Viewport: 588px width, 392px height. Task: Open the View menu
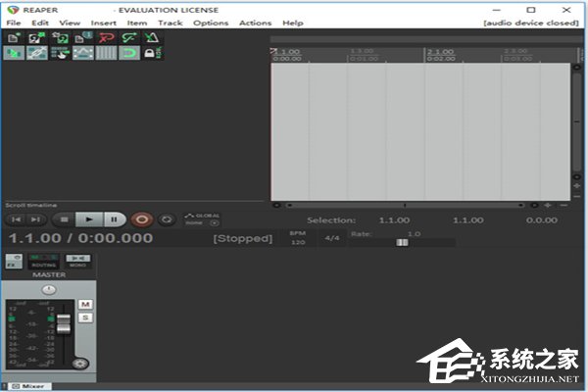[70, 23]
